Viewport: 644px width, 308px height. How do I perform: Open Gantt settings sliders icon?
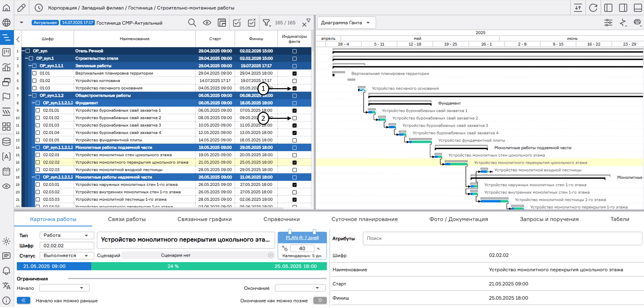[x=608, y=23]
